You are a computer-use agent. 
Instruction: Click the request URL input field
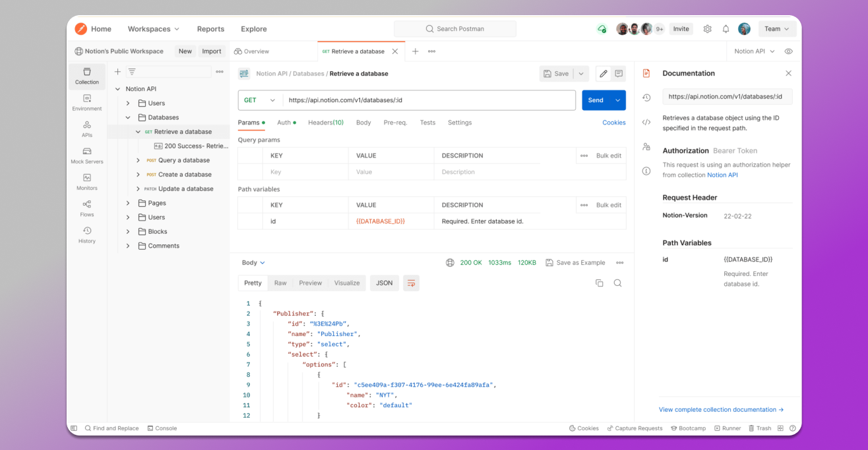pos(429,100)
